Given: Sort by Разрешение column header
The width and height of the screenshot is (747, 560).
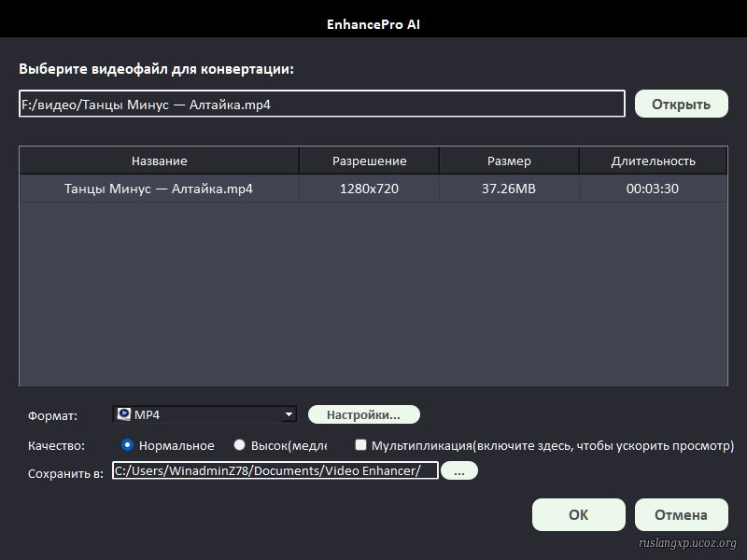Looking at the screenshot, I should (x=369, y=161).
